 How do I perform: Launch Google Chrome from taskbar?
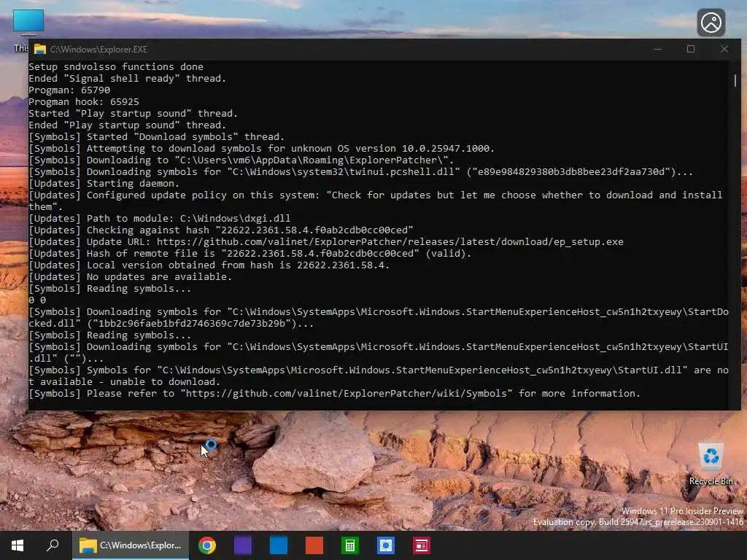click(206, 545)
